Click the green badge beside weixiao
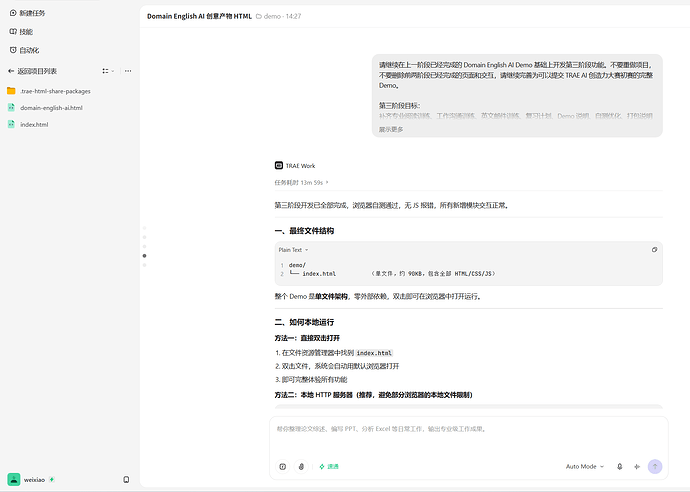Screen dimensions: 690x492 52,479
